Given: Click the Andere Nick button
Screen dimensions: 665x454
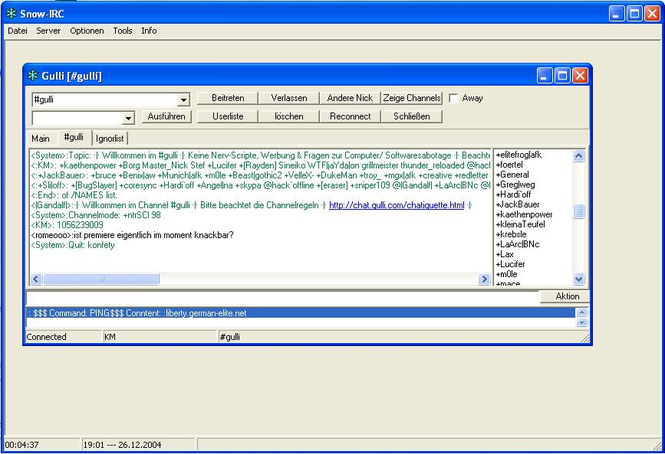Looking at the screenshot, I should [x=350, y=98].
